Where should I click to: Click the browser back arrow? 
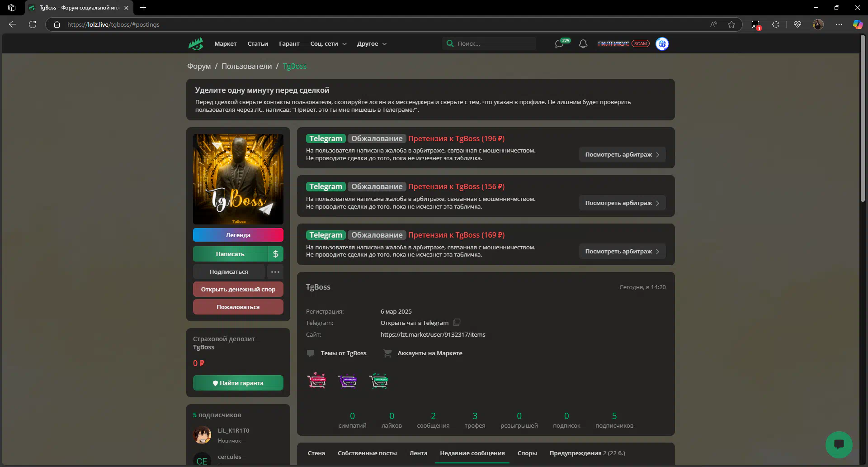tap(13, 24)
